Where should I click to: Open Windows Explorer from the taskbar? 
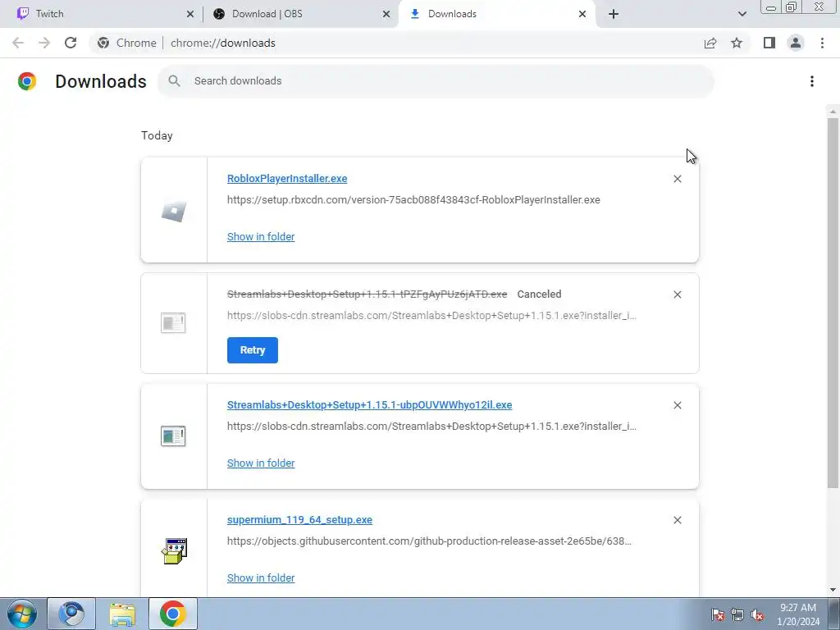[123, 614]
